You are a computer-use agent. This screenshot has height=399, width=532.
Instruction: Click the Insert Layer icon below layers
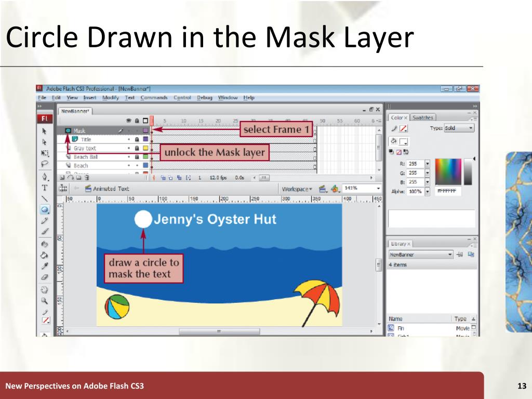(62, 178)
